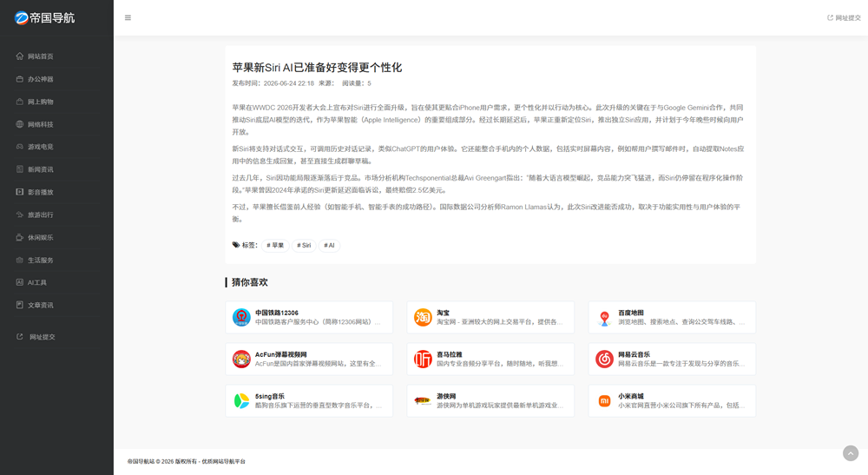Image resolution: width=868 pixels, height=475 pixels.
Task: Click the shopping bag icon beside 网上购物
Action: point(20,102)
